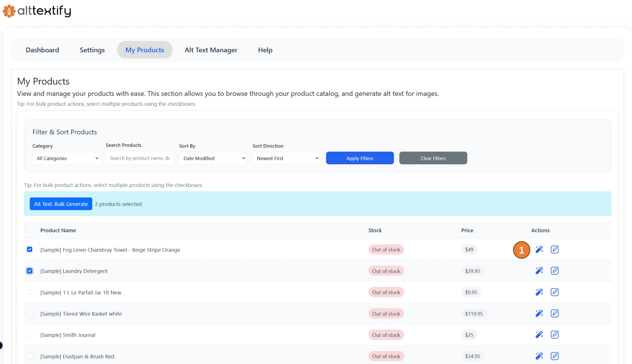Generate alt text for Fog Linen Chambray Towel
The width and height of the screenshot is (632, 364).
click(x=539, y=249)
